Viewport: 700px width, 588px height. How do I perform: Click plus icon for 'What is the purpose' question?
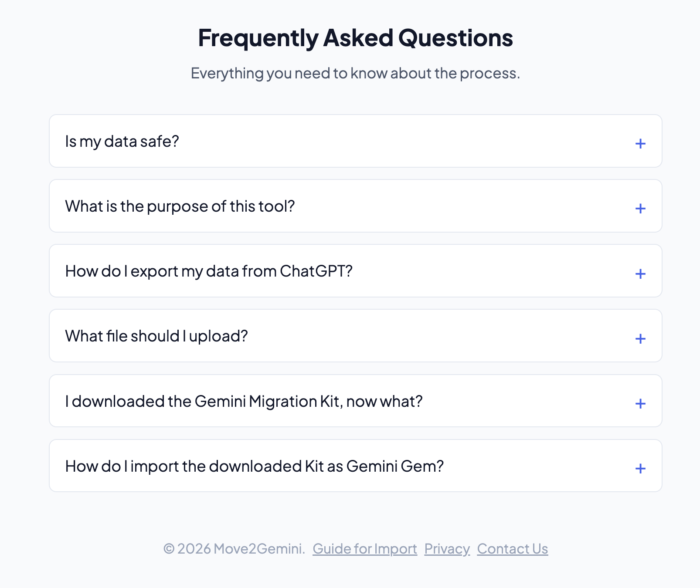coord(640,208)
